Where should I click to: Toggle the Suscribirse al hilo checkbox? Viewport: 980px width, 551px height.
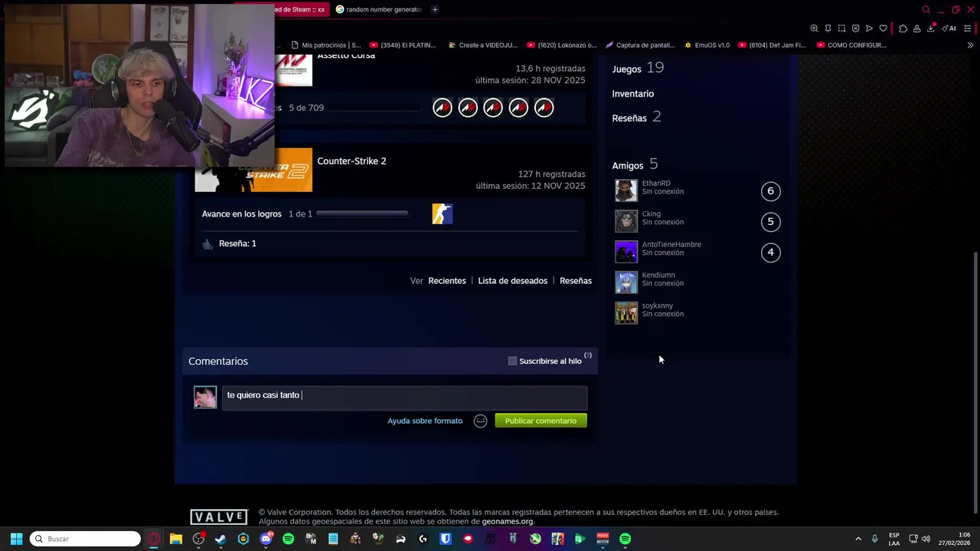(512, 361)
